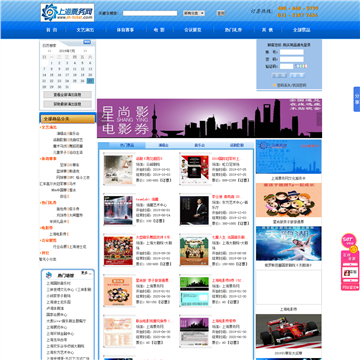
Task: Click the keyword search input field
Action: tap(150, 13)
